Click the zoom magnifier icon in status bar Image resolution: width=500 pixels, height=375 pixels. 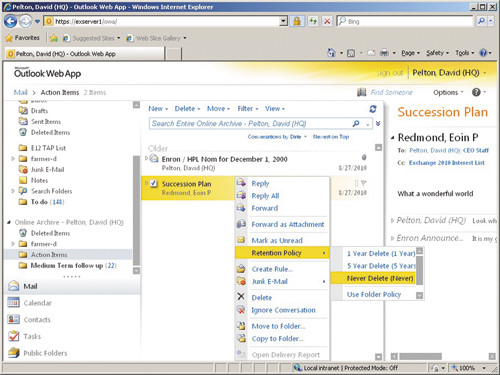[455, 368]
